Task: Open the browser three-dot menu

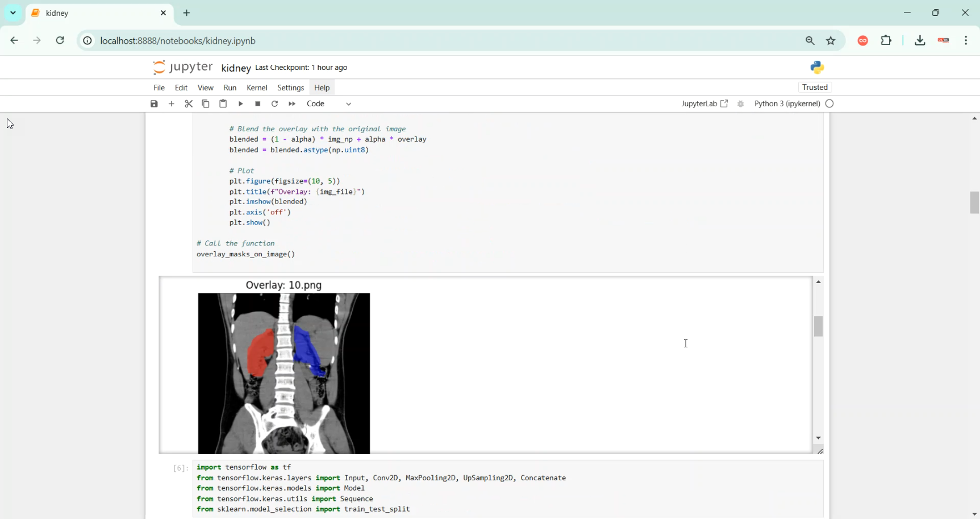Action: click(x=967, y=41)
